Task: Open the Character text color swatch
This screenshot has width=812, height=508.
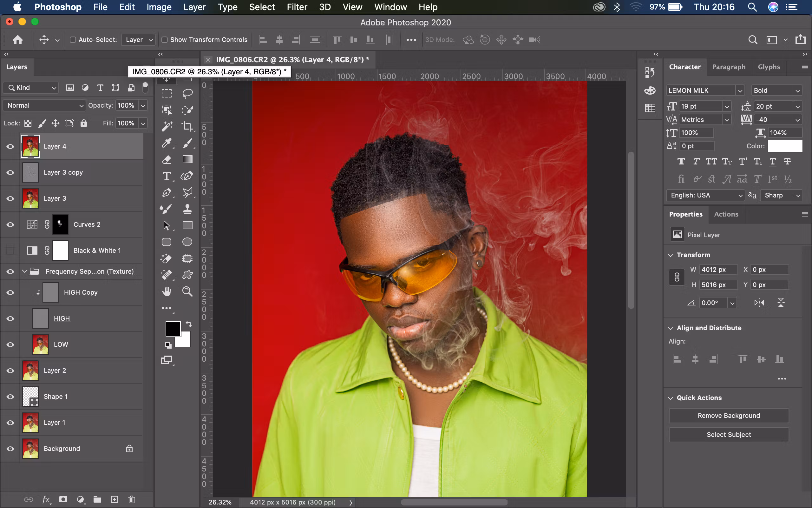Action: pyautogui.click(x=785, y=146)
